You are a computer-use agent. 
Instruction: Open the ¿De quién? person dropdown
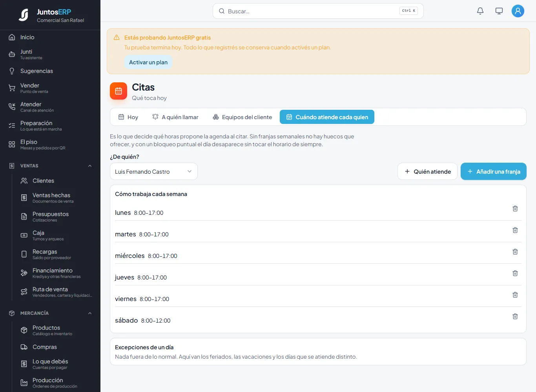tap(154, 171)
